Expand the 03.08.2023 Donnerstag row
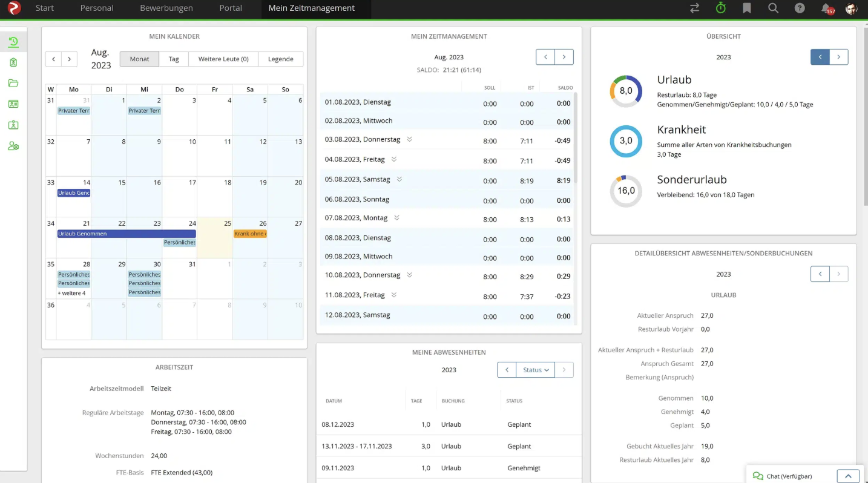The image size is (868, 483). pyautogui.click(x=409, y=139)
